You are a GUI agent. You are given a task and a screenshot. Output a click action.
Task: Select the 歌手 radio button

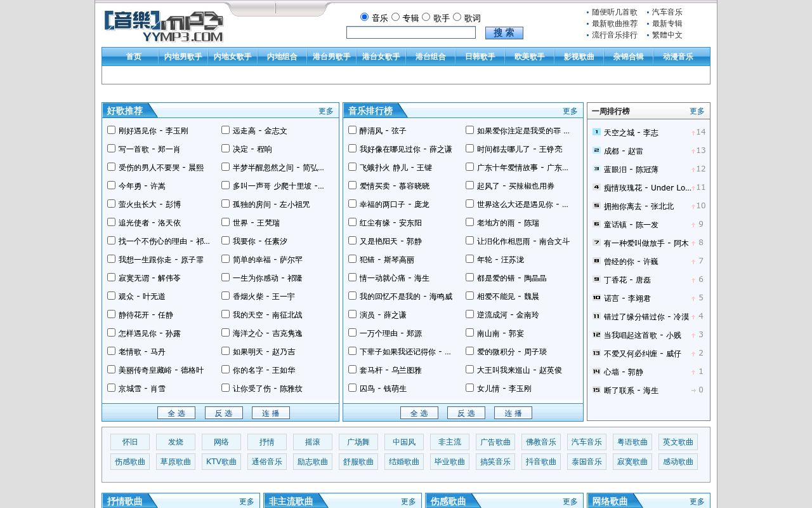pyautogui.click(x=426, y=17)
